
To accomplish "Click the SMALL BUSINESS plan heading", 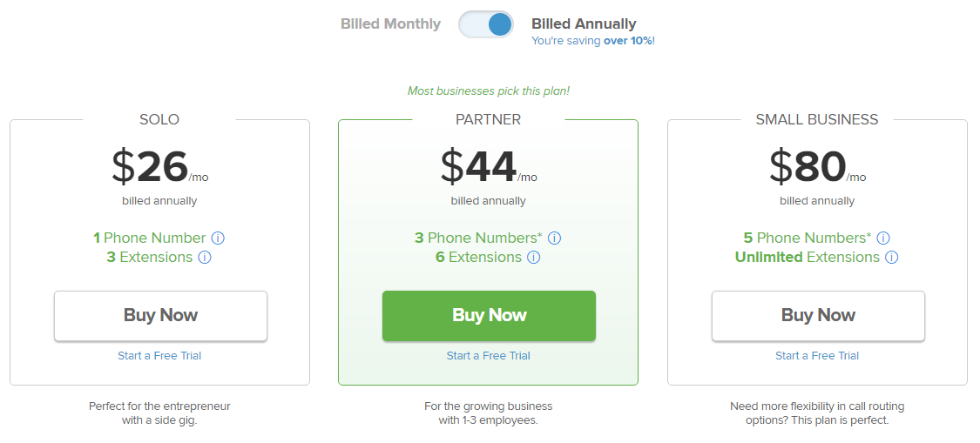I will pyautogui.click(x=817, y=119).
